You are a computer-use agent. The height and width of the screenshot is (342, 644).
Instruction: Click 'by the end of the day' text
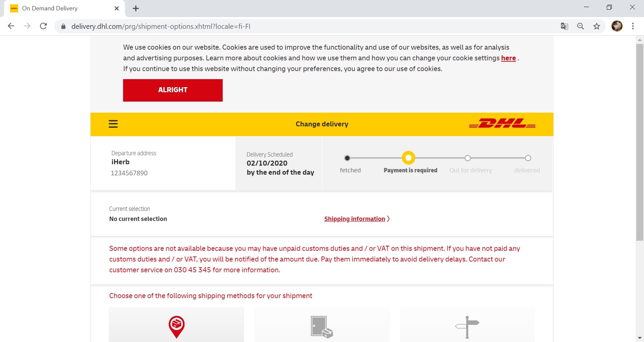tap(280, 172)
